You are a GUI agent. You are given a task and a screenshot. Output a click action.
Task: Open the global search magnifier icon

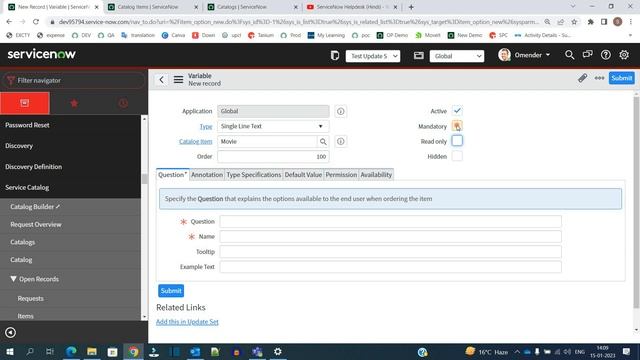click(x=569, y=55)
